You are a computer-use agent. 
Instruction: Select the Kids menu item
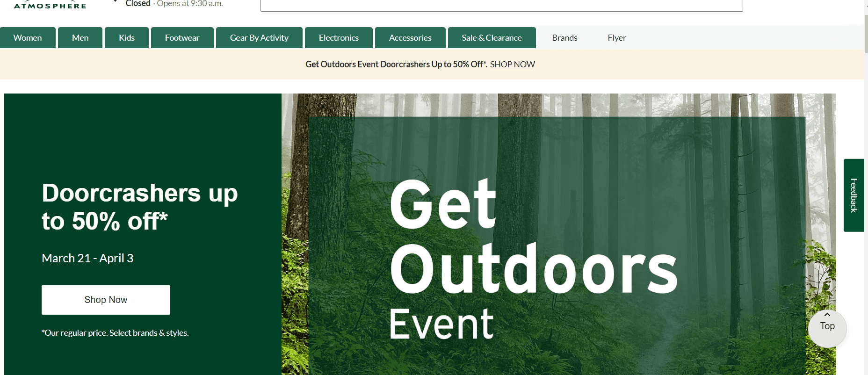pos(127,38)
